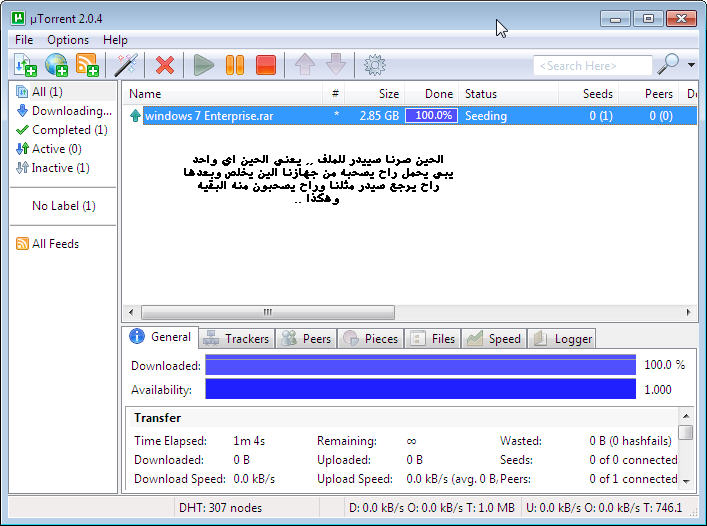Click the µTorrent title bar app icon
707x526 pixels.
pos(18,18)
